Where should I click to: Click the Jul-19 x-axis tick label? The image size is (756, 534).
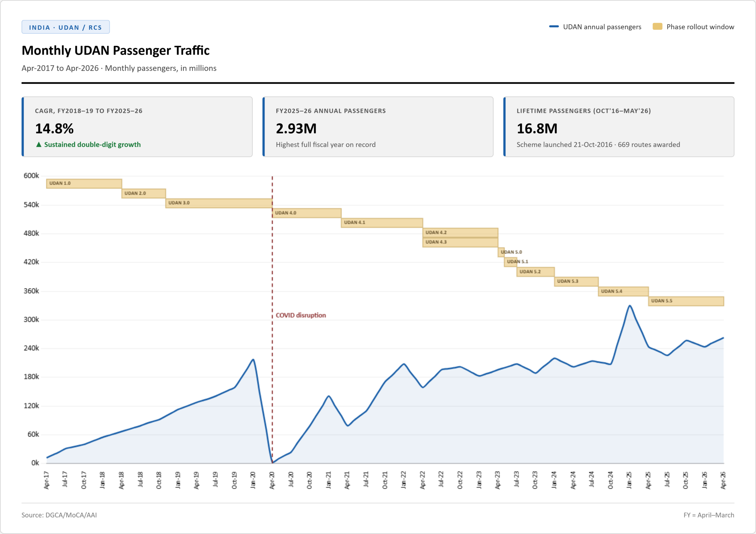(216, 480)
